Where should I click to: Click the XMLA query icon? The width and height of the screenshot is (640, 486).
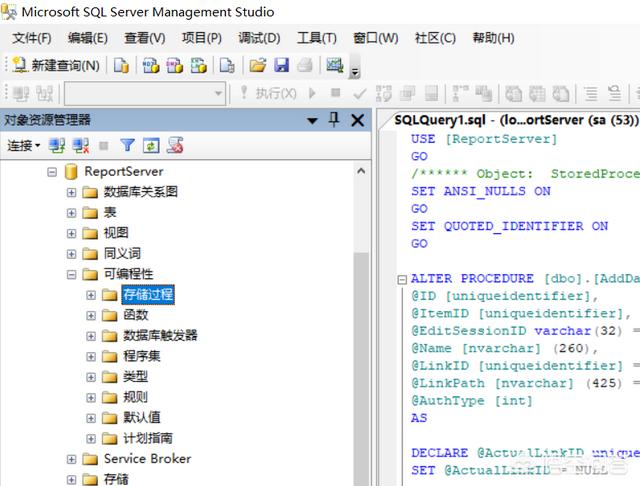click(199, 65)
